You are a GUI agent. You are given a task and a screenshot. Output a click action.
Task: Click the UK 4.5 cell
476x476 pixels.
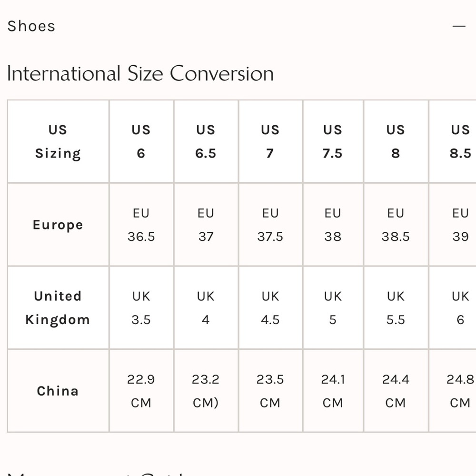(270, 307)
